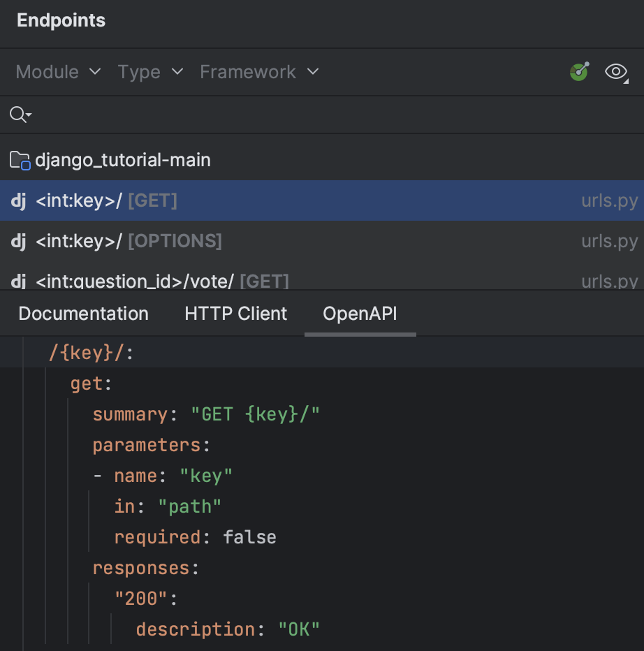Viewport: 644px width, 651px height.
Task: Click the required: false line
Action: point(195,537)
